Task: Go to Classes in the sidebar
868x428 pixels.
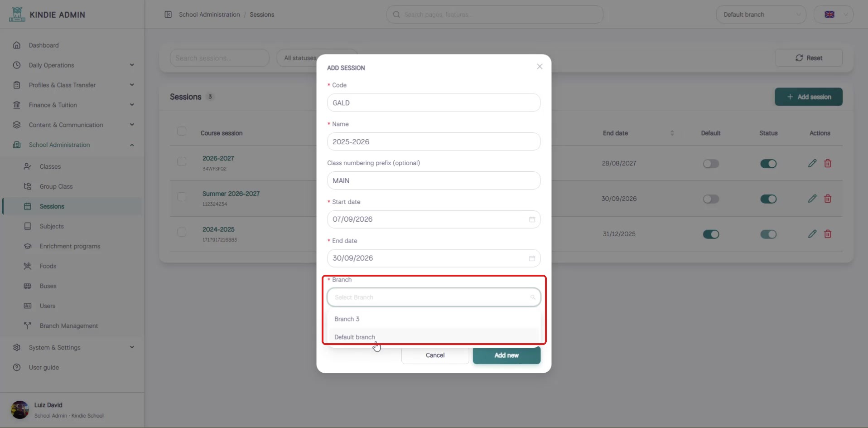Action: click(50, 167)
